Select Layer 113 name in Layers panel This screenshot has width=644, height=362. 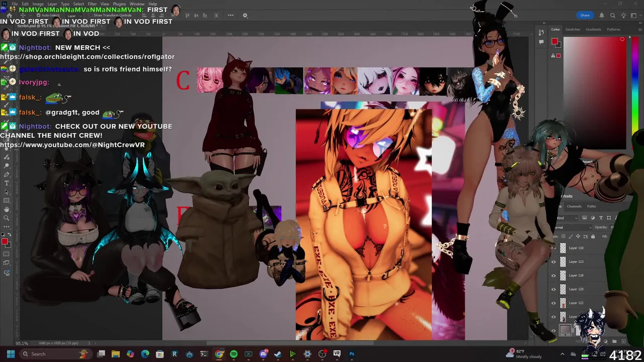(576, 261)
